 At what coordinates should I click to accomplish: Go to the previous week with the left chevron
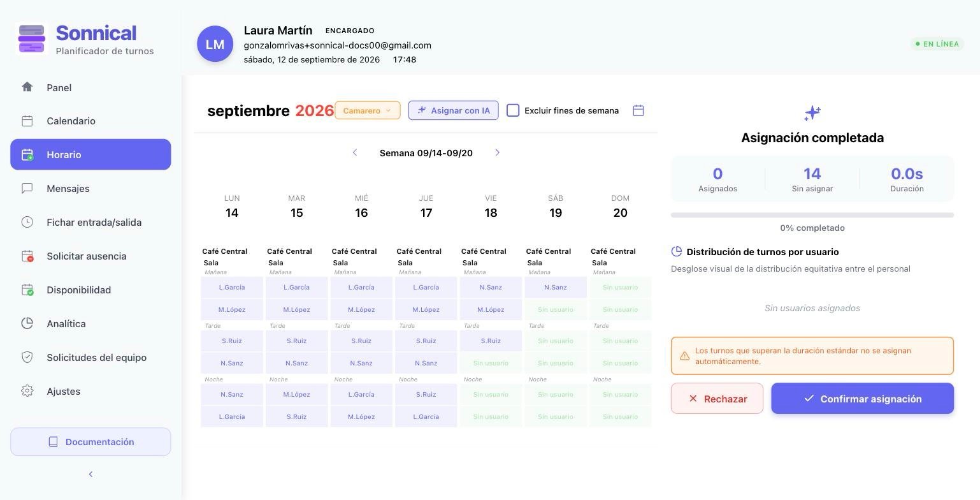point(355,152)
